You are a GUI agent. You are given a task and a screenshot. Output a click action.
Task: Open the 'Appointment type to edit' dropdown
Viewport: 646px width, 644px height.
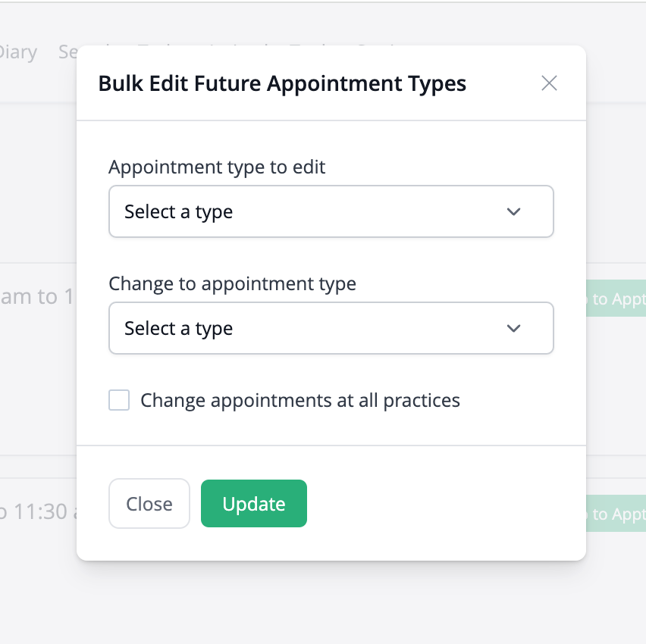click(x=331, y=212)
